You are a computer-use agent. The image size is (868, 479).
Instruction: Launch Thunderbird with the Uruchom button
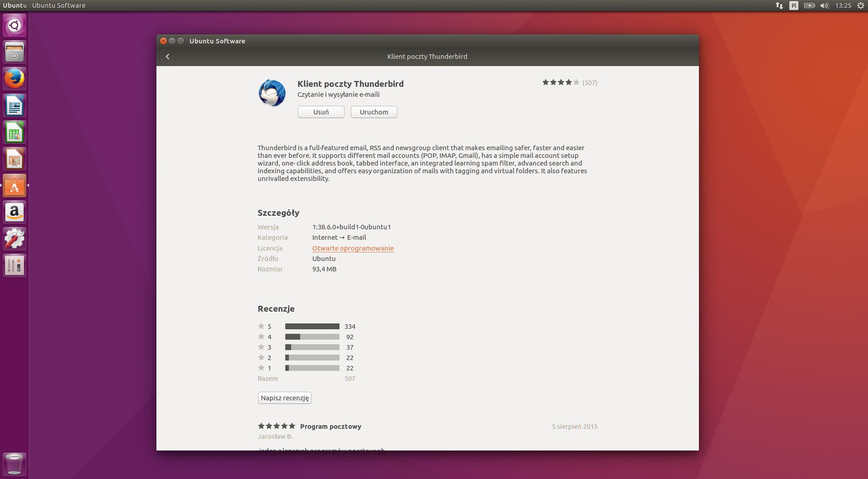[374, 112]
